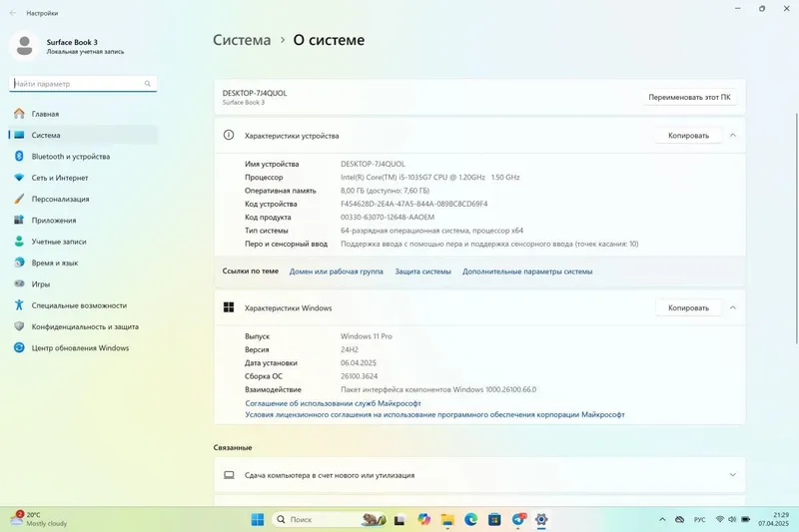Open the weather widget 20°C
Viewport: 799px width, 532px height.
40,519
